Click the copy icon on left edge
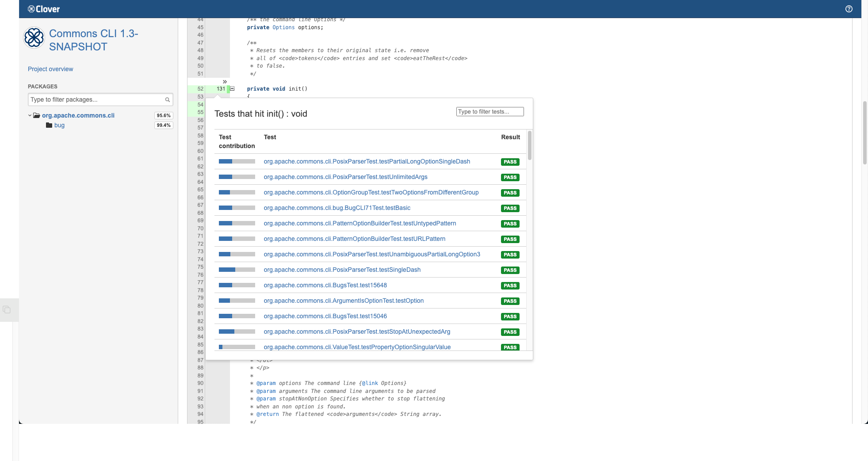 7,309
